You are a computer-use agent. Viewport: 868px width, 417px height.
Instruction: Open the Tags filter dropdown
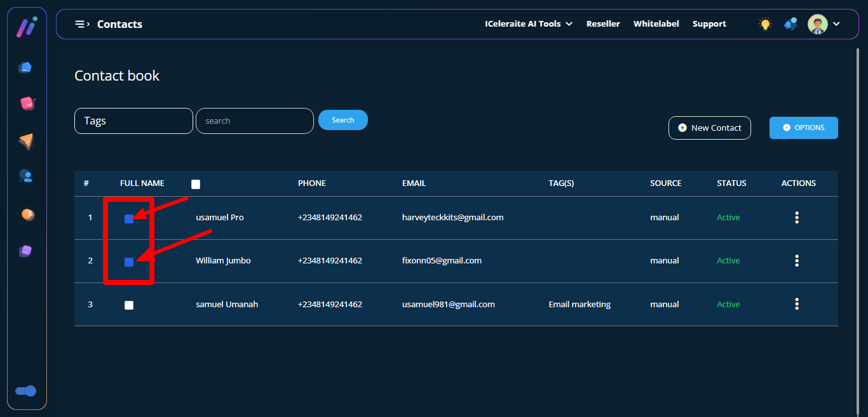pos(133,121)
